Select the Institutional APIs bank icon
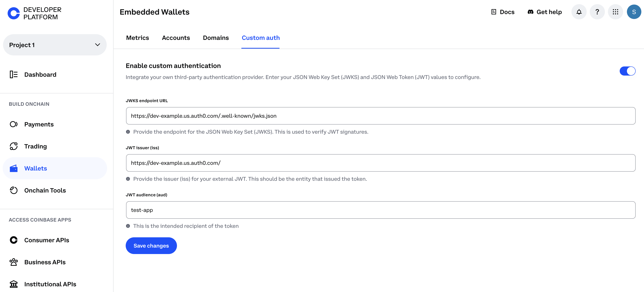The image size is (644, 292). click(x=13, y=284)
